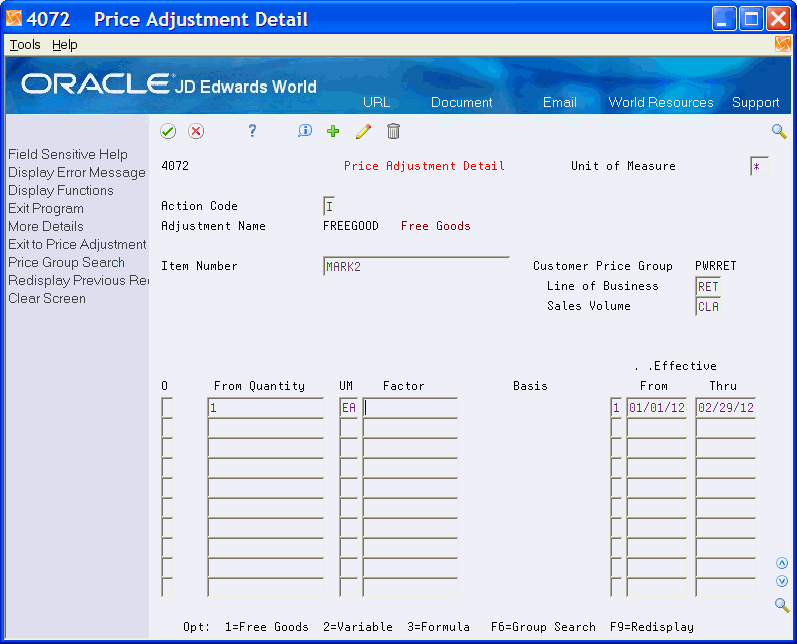The width and height of the screenshot is (797, 644).
Task: Open the Document header link
Action: (462, 102)
